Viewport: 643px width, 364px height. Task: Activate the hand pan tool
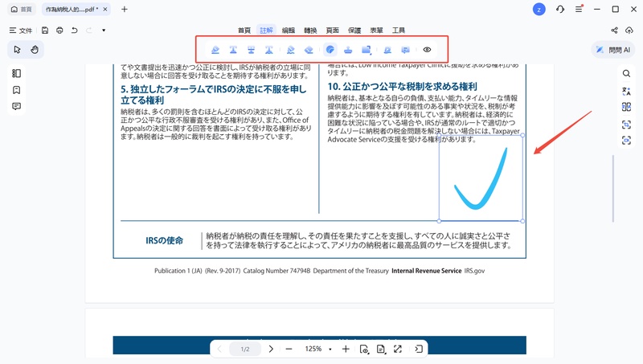tap(35, 50)
